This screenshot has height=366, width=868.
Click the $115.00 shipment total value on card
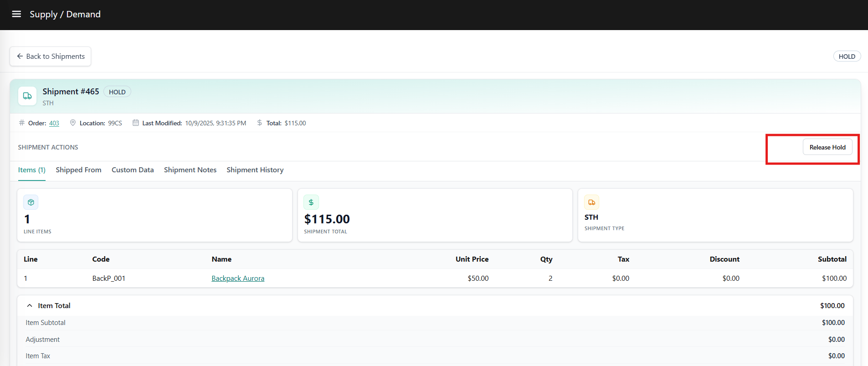[327, 219]
